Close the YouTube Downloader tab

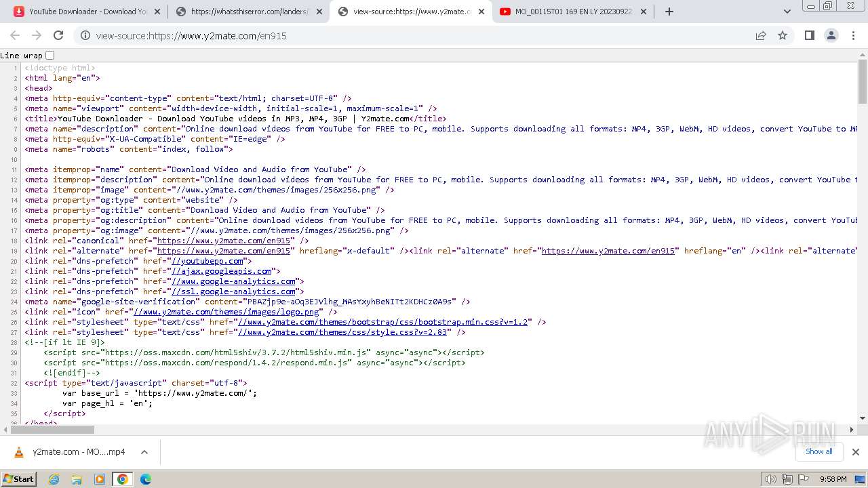pyautogui.click(x=157, y=12)
